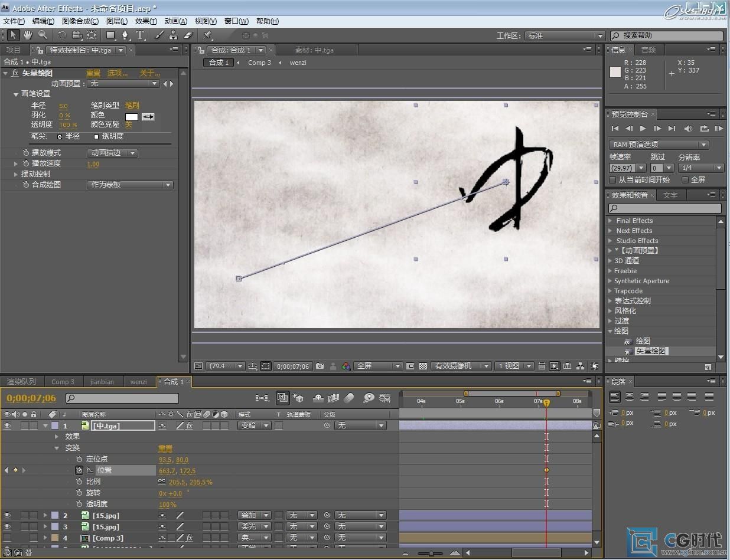Click the comp flowchart icon in viewer footer

tap(581, 366)
